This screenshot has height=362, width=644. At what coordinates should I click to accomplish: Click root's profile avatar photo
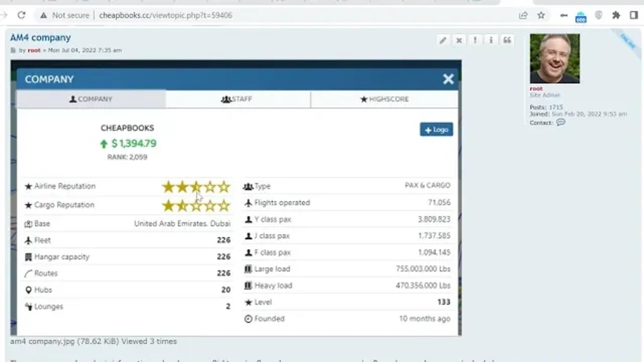pyautogui.click(x=554, y=58)
